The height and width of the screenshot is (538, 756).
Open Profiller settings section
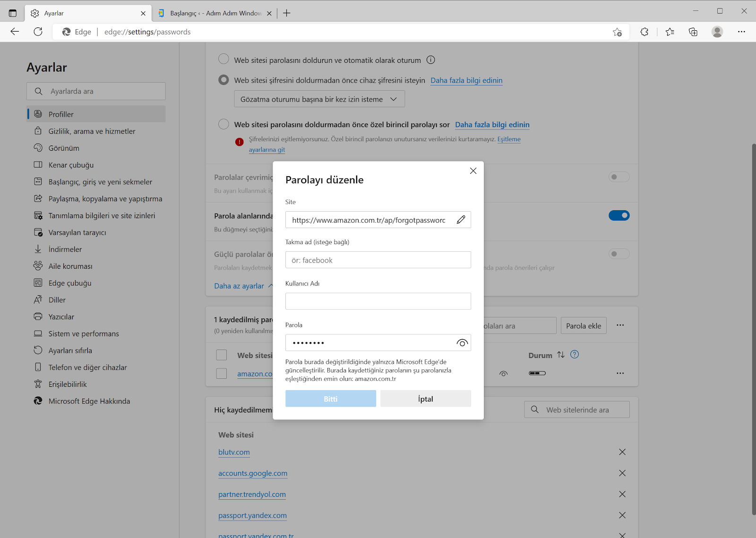(96, 114)
